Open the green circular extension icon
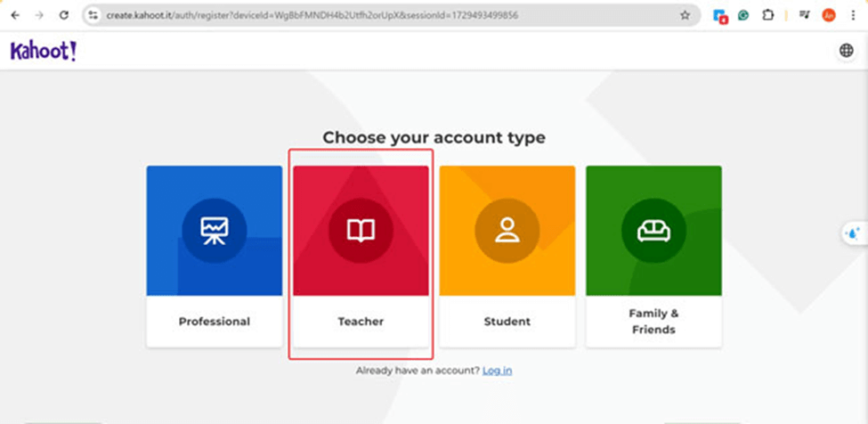Image resolution: width=868 pixels, height=424 pixels. [x=743, y=15]
